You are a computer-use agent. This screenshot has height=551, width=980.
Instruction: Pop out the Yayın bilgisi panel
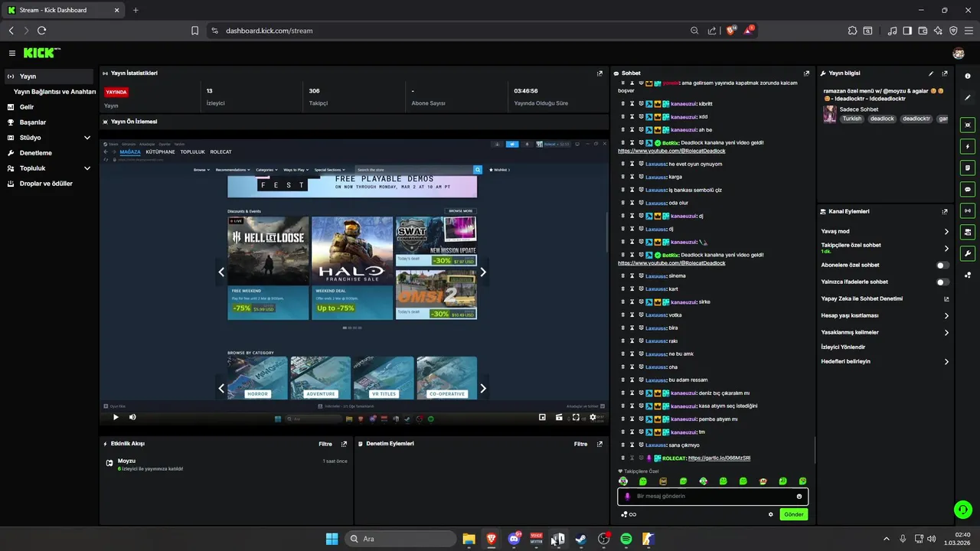pyautogui.click(x=945, y=73)
